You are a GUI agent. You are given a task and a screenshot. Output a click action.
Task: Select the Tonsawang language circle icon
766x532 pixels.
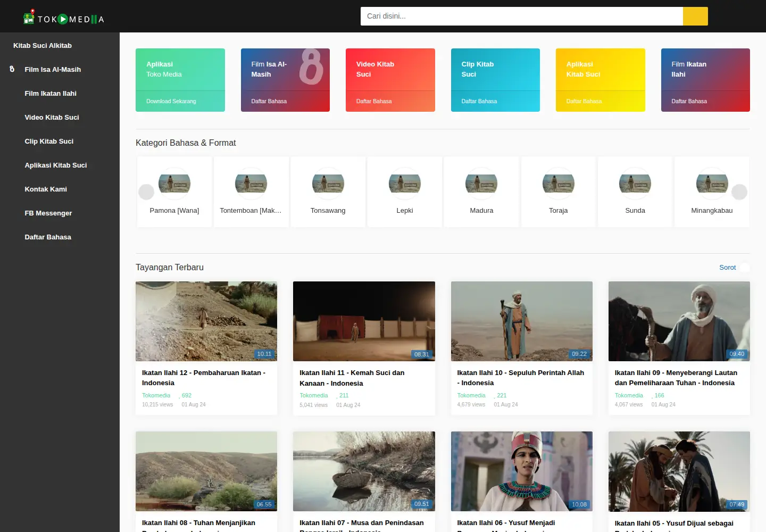328,184
